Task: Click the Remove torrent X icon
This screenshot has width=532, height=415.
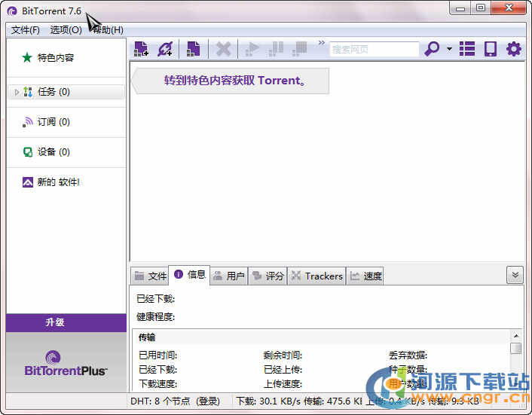Action: [x=223, y=49]
